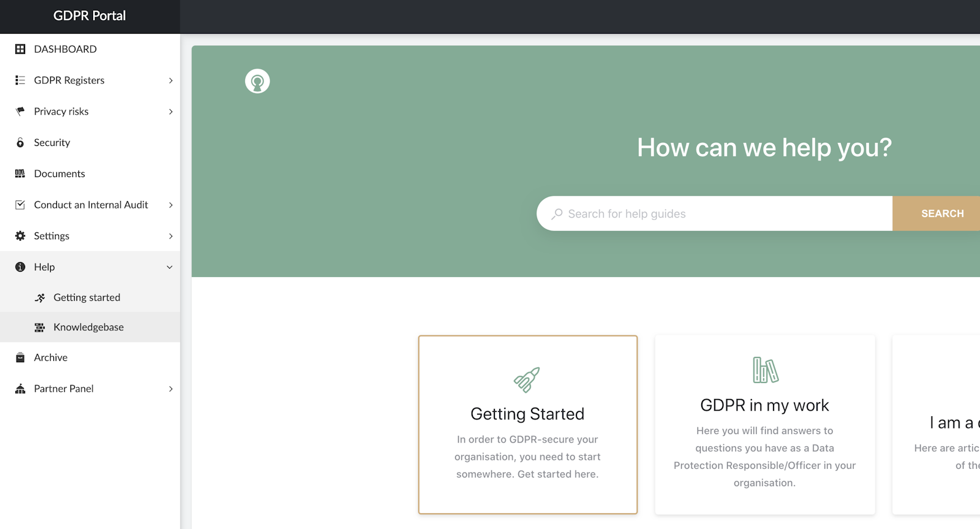Open the GDPR in my work card
The width and height of the screenshot is (980, 529).
[x=764, y=424]
